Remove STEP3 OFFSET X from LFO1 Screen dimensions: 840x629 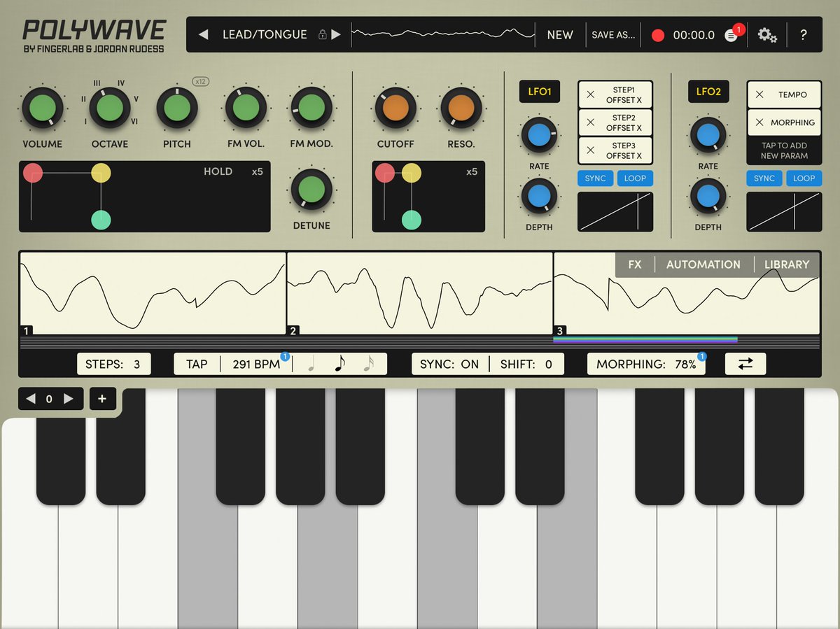(x=590, y=150)
